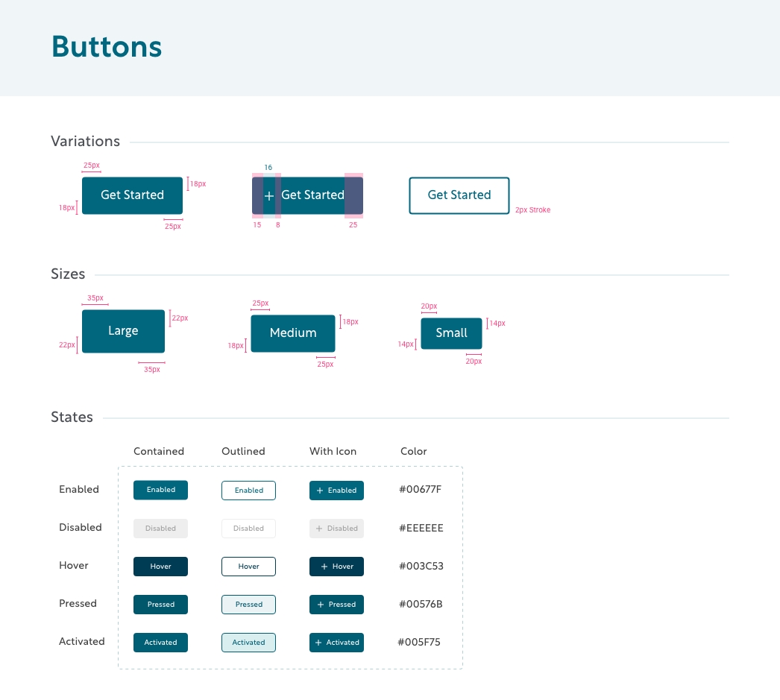Viewport: 780px width, 700px height.
Task: Click the outlined Enabled button
Action: (x=249, y=491)
